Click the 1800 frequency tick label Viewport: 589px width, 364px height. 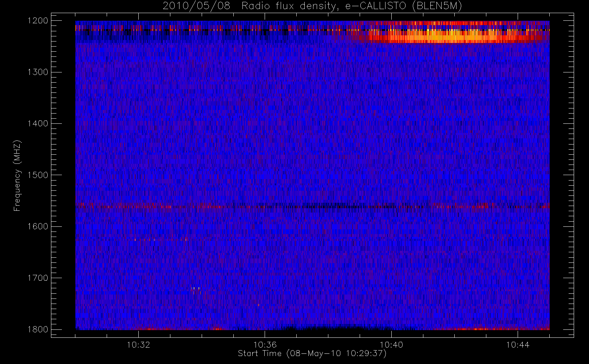click(x=38, y=329)
